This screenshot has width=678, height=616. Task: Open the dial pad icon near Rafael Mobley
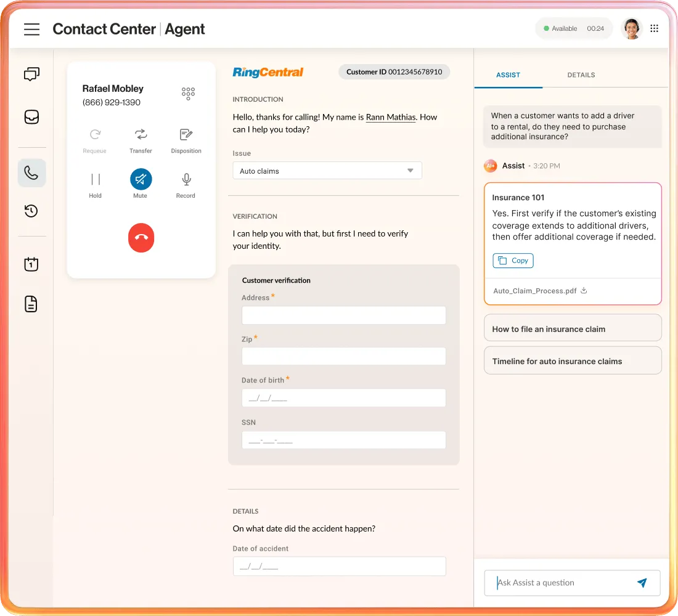pos(187,93)
